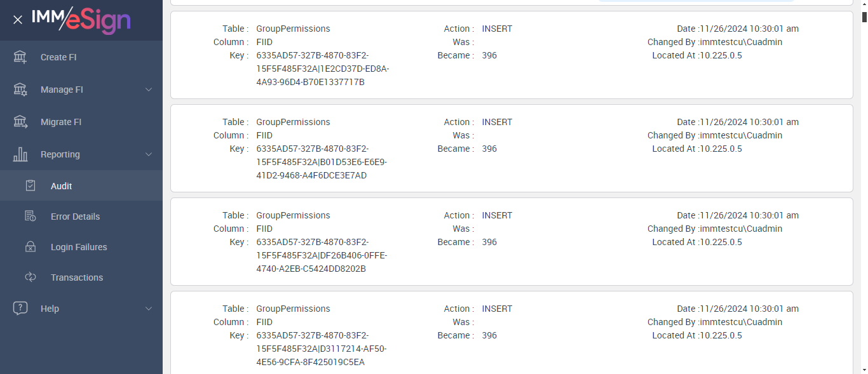Click the Login Failures lock icon
This screenshot has height=374, width=868.
31,247
